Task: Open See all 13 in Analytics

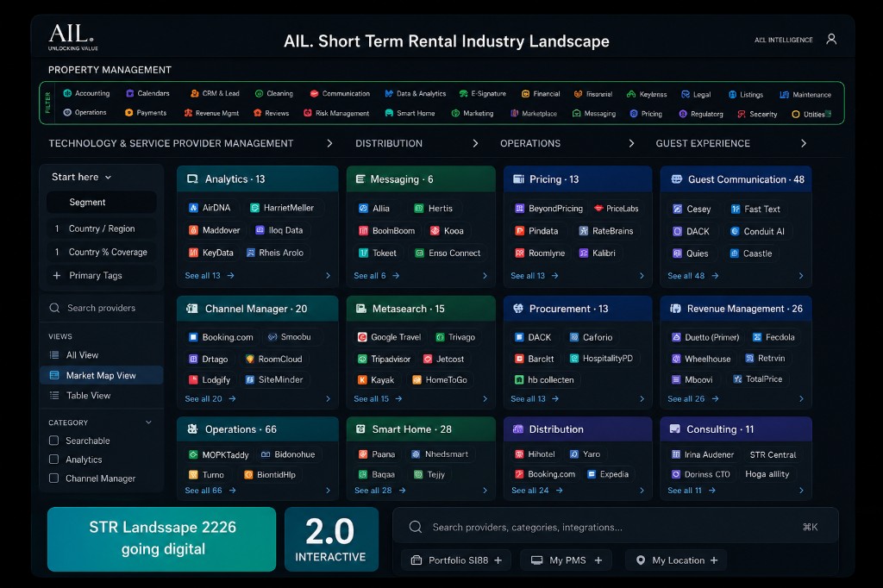Action: [x=210, y=275]
